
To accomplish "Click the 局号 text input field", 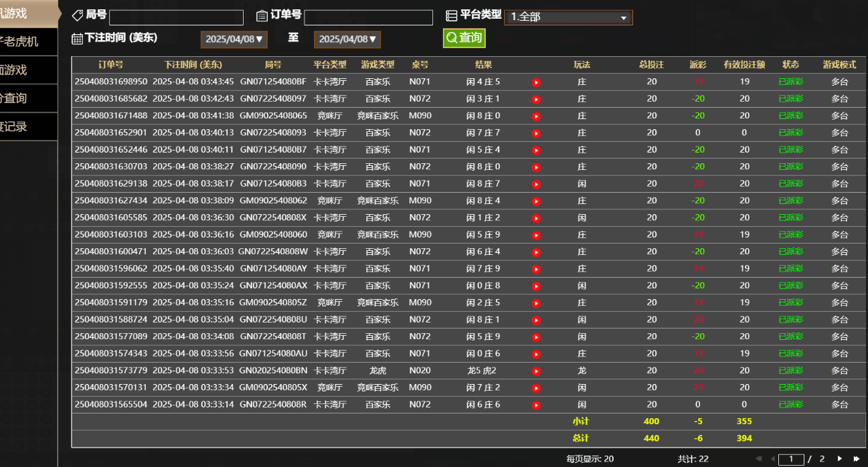I will coord(176,17).
